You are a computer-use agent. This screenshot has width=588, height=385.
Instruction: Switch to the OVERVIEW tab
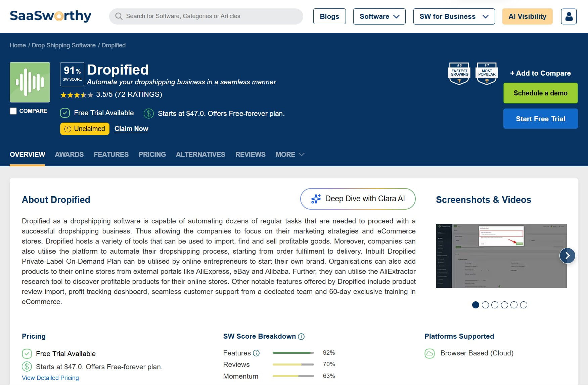pos(27,155)
